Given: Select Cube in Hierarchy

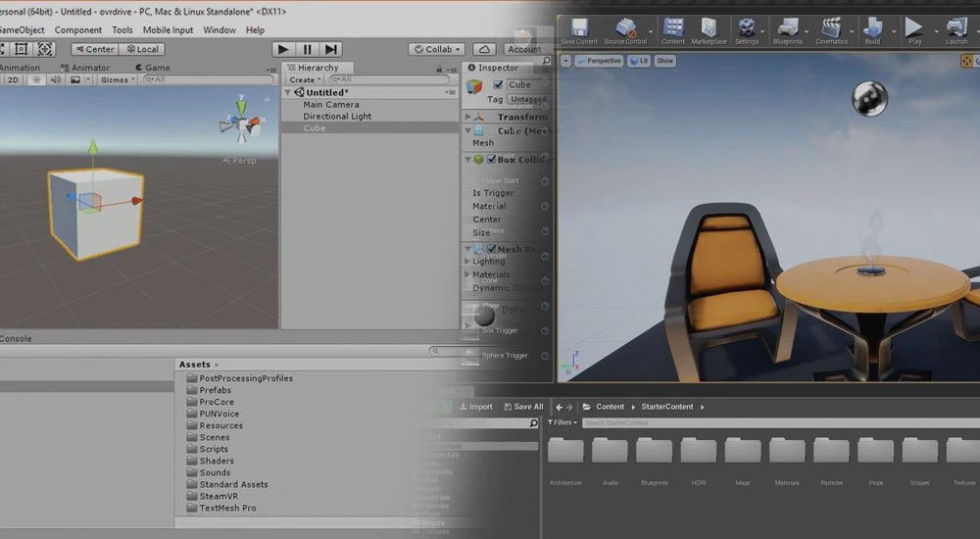Looking at the screenshot, I should point(369,128).
